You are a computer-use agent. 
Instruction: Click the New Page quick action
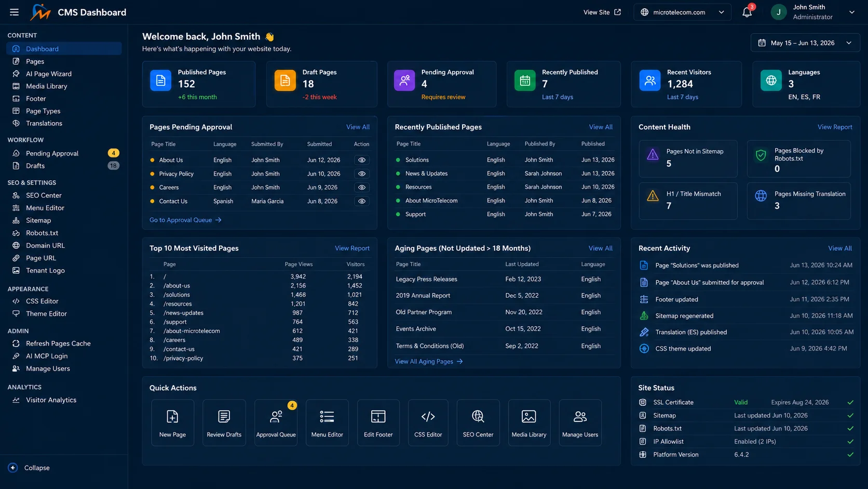point(172,422)
